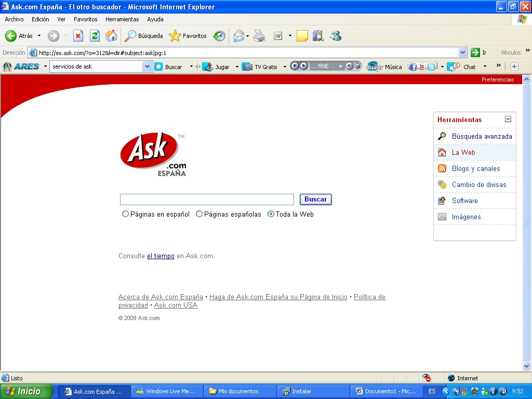The image size is (532, 399).
Task: Open YouTube from the Ares toolbar
Action: [x=422, y=66]
